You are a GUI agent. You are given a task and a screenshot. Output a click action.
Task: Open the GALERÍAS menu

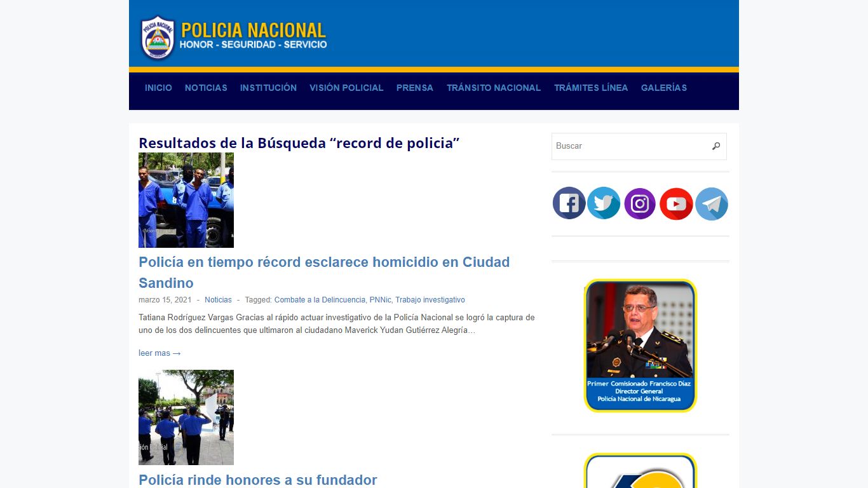pyautogui.click(x=664, y=88)
